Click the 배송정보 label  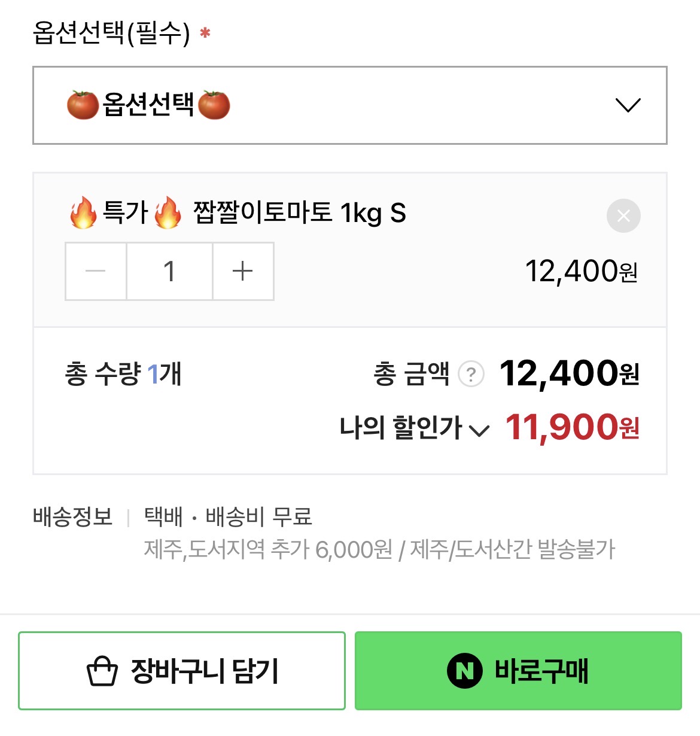click(x=72, y=516)
